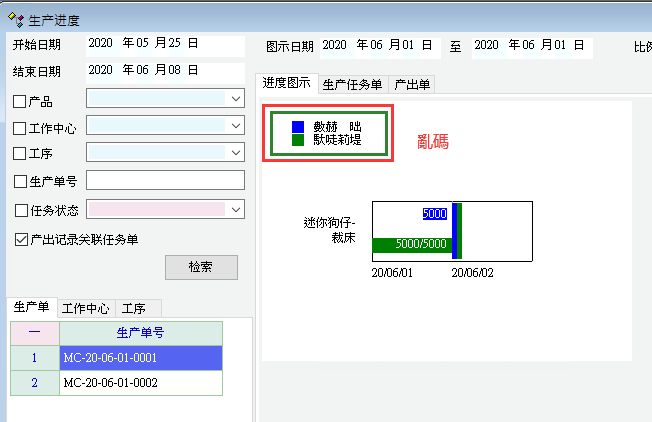Image resolution: width=652 pixels, height=422 pixels.
Task: Expand the 工作中心 dropdown
Action: [x=235, y=126]
